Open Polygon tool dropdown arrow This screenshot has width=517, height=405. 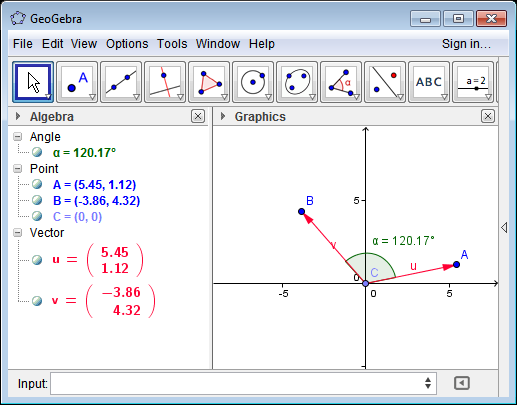(224, 97)
